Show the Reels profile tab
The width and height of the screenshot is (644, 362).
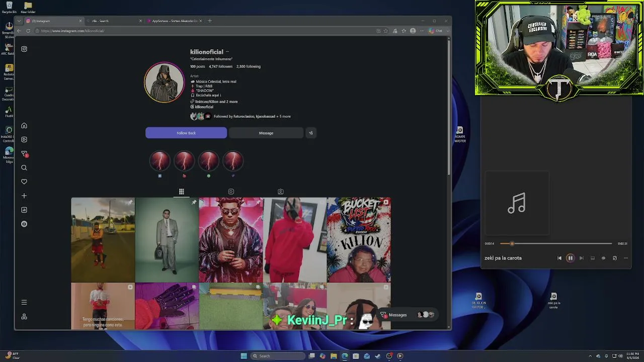click(231, 192)
